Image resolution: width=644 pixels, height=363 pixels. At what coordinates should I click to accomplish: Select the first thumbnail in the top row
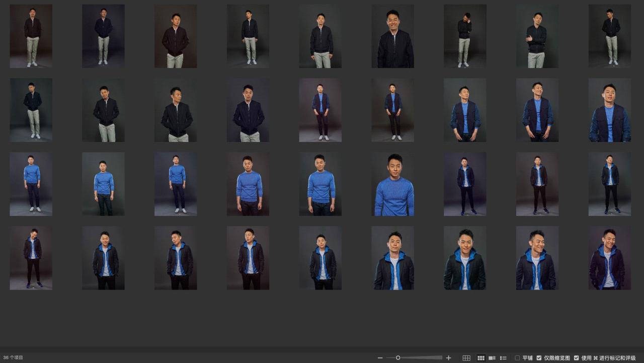point(31,36)
